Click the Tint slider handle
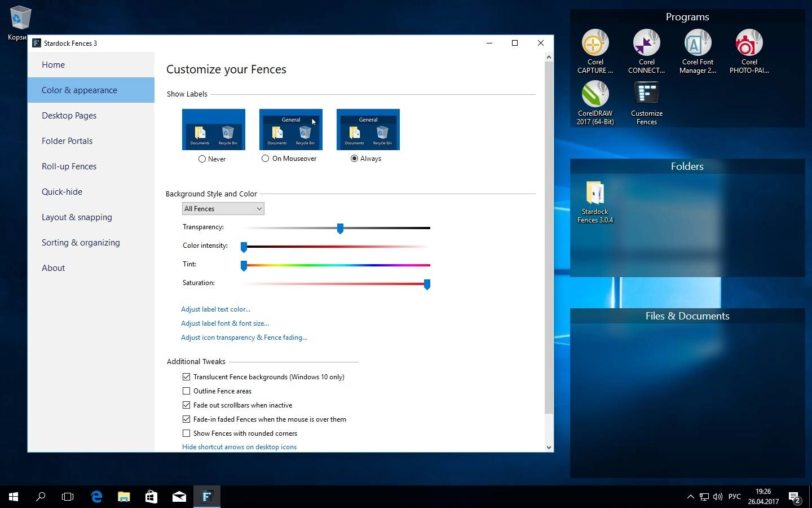The width and height of the screenshot is (812, 508). tap(244, 265)
